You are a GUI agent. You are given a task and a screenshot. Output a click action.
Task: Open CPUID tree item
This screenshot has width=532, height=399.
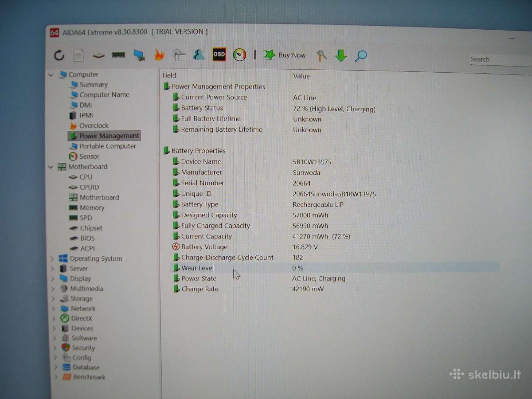(84, 187)
